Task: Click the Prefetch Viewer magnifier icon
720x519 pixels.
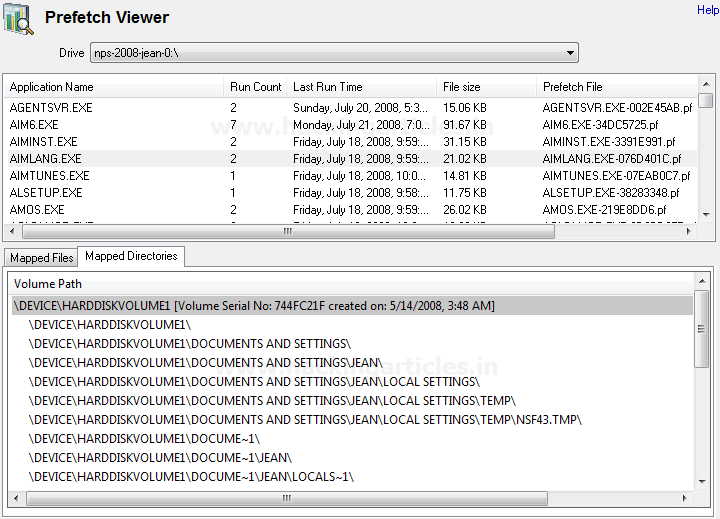Action: (19, 19)
